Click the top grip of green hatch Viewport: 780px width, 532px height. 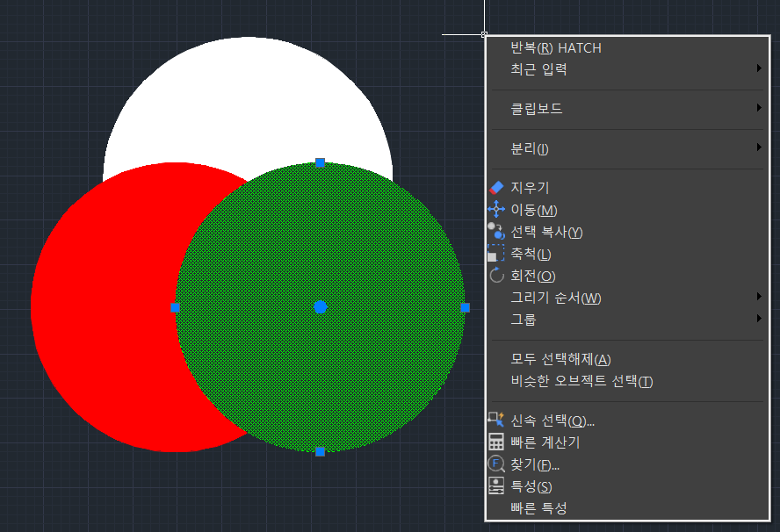pos(321,162)
